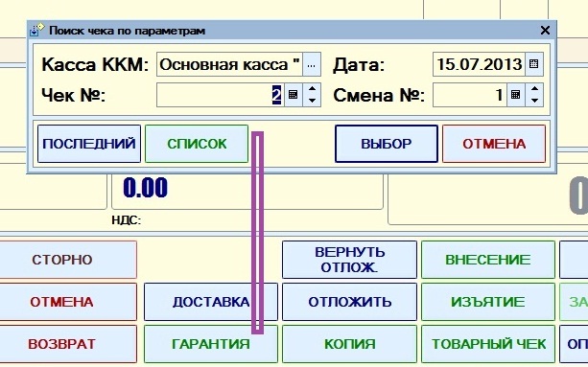Select the СТОРНО button
This screenshot has width=588, height=367.
pos(62,260)
